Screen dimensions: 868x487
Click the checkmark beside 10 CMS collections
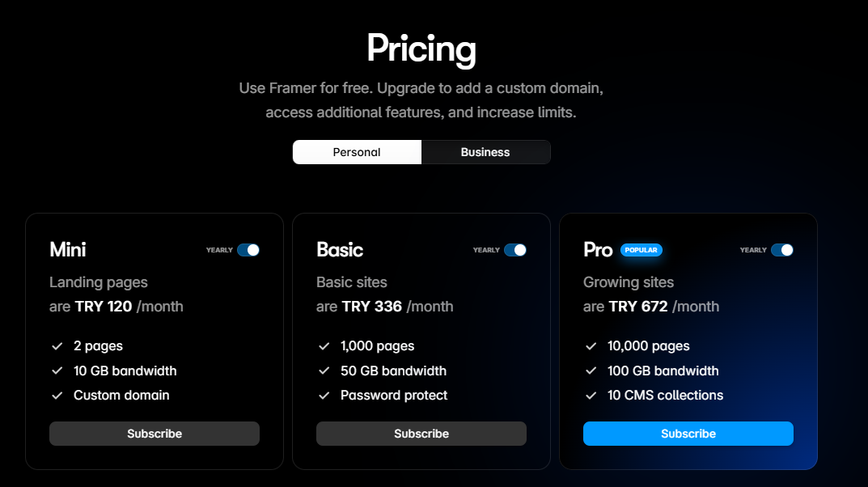tap(591, 396)
